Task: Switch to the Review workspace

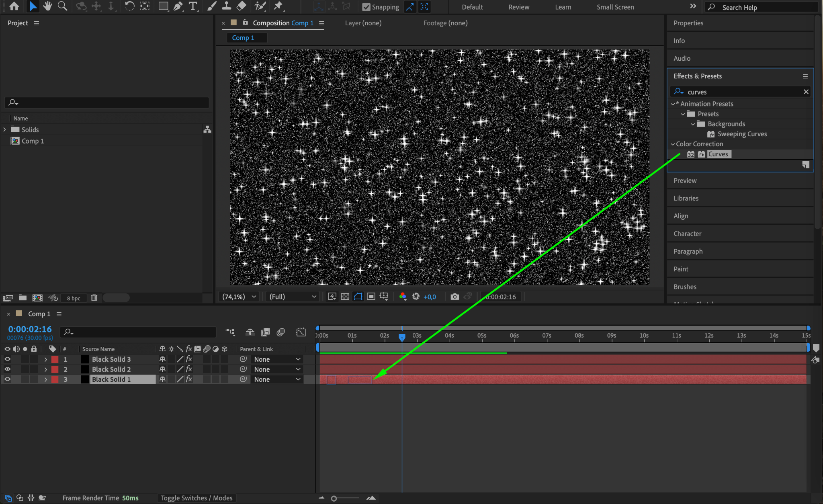Action: 518,7
